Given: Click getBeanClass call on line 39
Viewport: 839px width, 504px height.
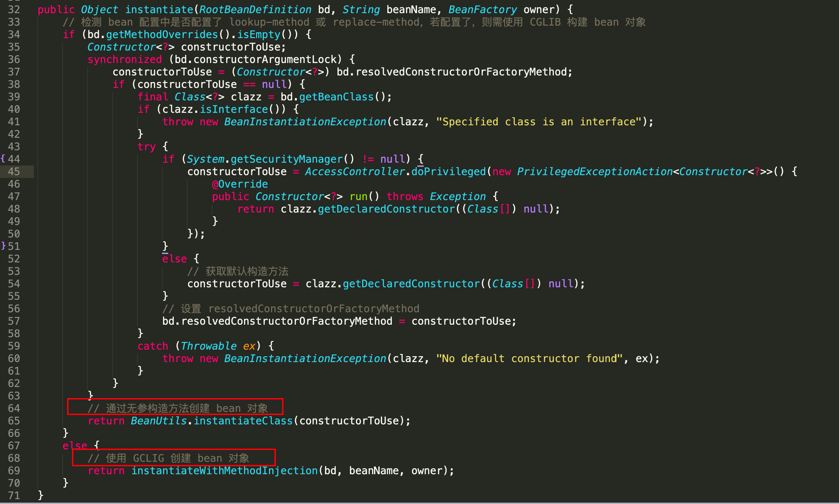Looking at the screenshot, I should coord(336,97).
